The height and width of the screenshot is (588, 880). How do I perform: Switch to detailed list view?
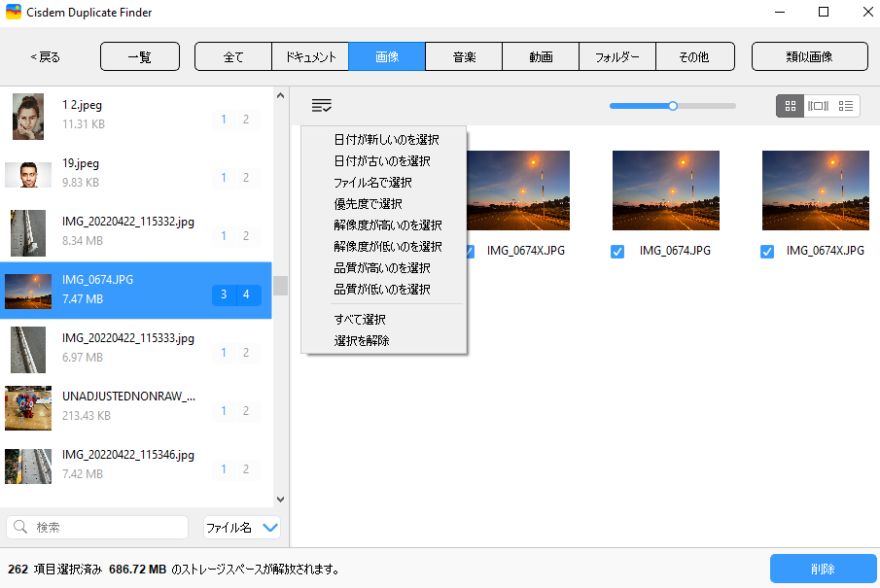846,106
